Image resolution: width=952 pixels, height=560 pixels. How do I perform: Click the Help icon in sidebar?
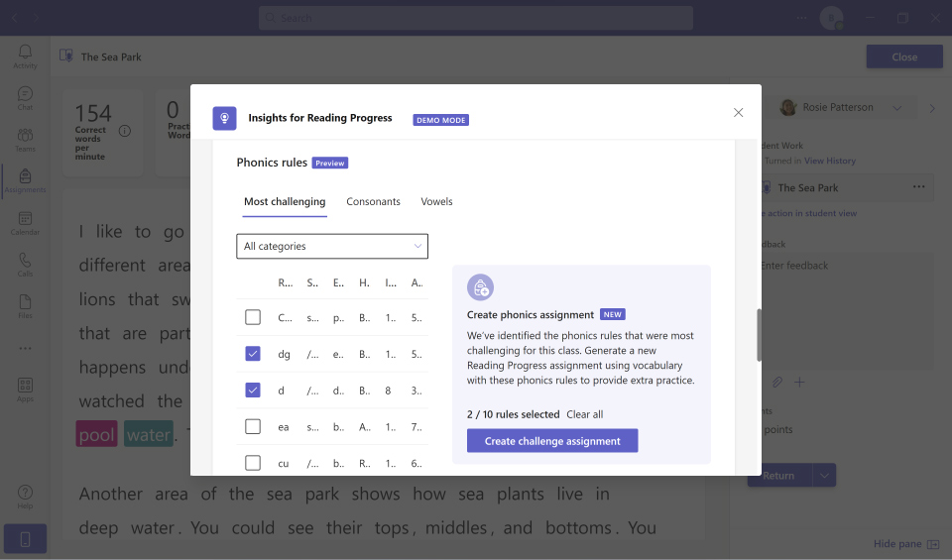pos(25,496)
